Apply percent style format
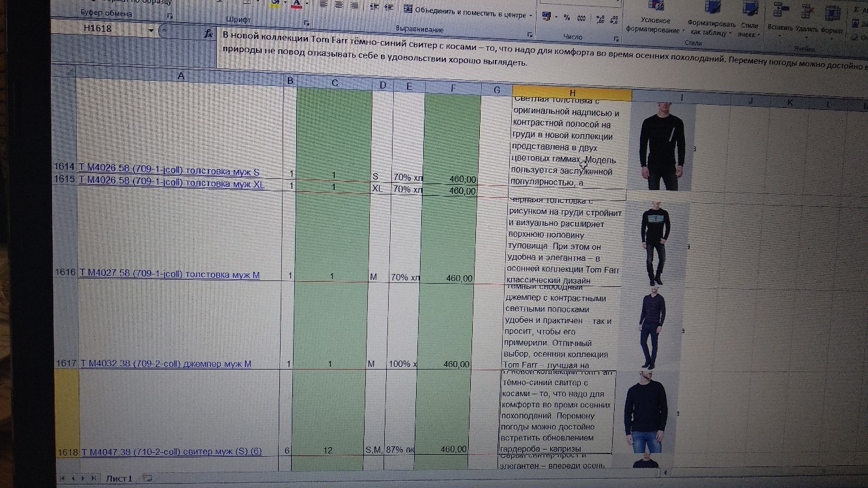Image resolution: width=868 pixels, height=488 pixels. point(567,18)
